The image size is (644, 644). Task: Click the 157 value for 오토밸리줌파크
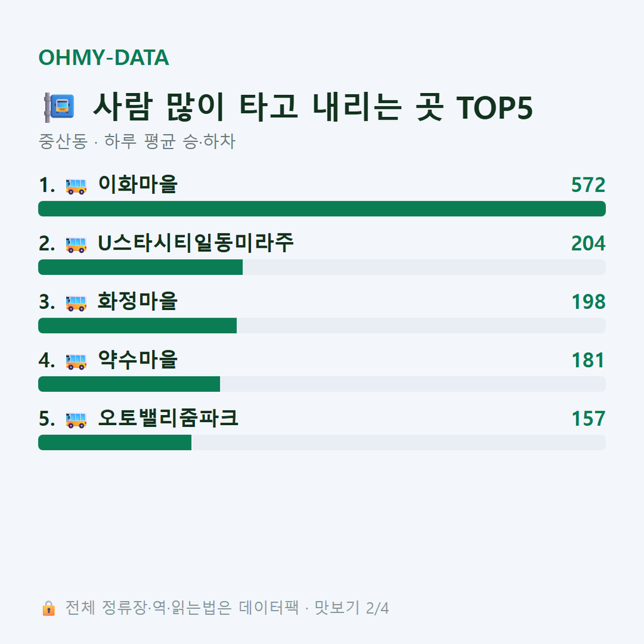pos(589,418)
